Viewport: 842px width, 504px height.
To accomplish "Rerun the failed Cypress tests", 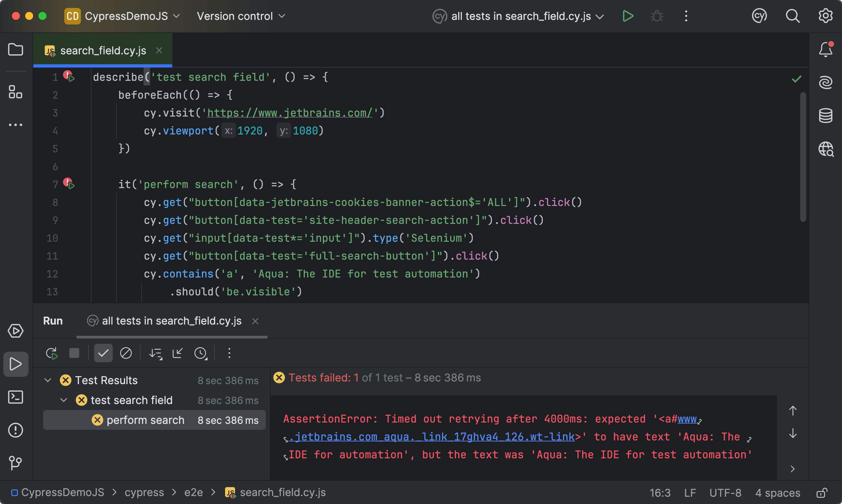I will pos(51,353).
